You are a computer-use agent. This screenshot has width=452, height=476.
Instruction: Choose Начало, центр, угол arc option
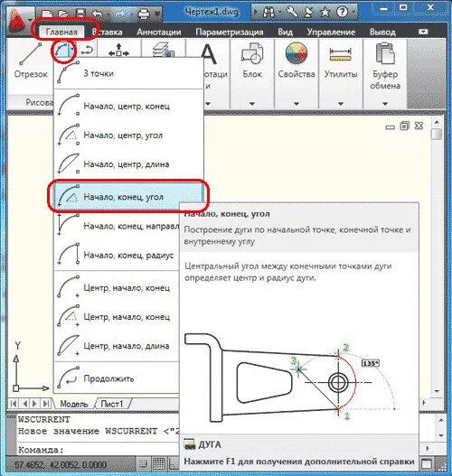[x=128, y=135]
